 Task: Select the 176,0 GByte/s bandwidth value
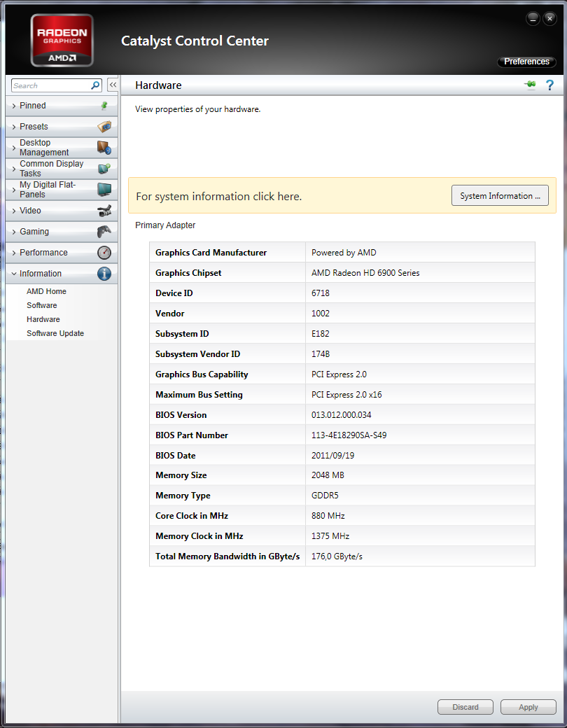337,556
